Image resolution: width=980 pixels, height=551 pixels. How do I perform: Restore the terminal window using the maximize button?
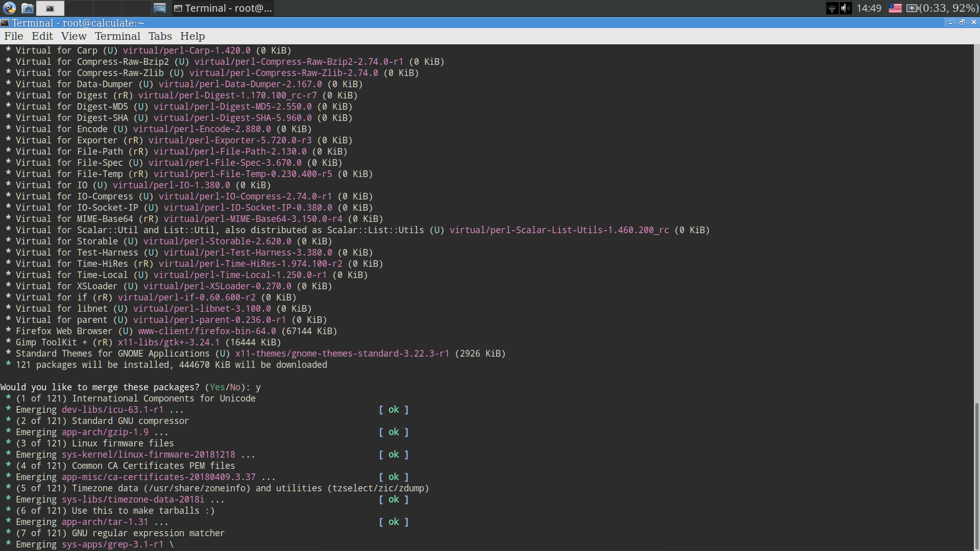click(962, 22)
